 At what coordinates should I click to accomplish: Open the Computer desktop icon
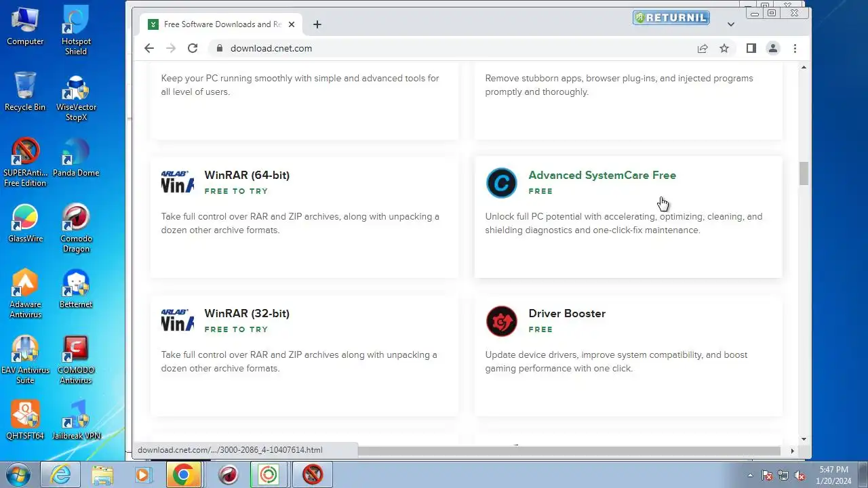25,26
